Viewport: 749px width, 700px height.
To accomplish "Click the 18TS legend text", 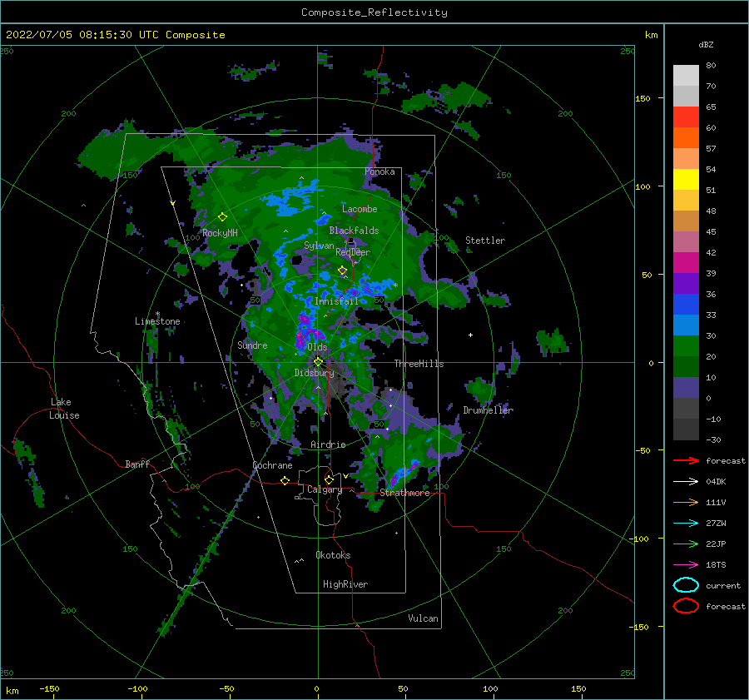I will point(716,565).
